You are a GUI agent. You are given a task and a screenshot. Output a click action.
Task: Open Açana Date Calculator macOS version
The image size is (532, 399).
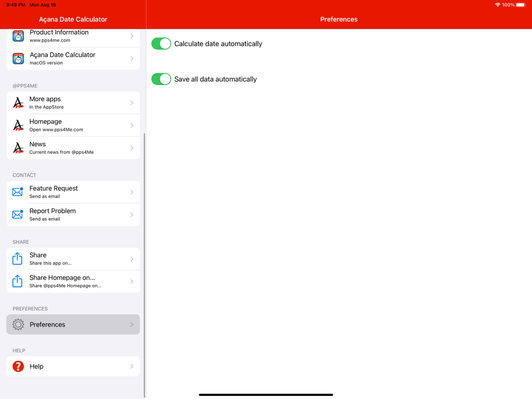(x=73, y=59)
